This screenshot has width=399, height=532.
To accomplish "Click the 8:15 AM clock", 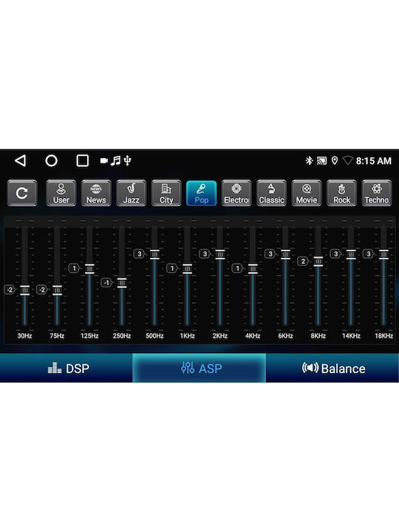I will point(374,160).
